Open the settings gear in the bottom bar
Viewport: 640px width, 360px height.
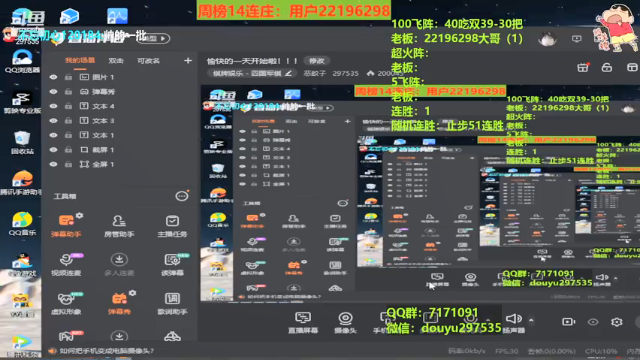click(616, 322)
